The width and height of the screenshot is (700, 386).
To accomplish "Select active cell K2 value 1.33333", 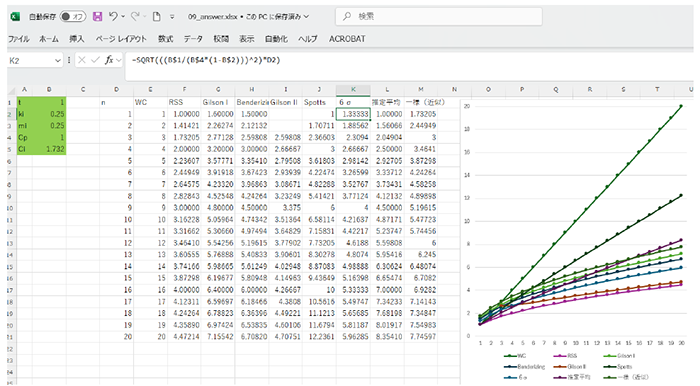I will [353, 114].
